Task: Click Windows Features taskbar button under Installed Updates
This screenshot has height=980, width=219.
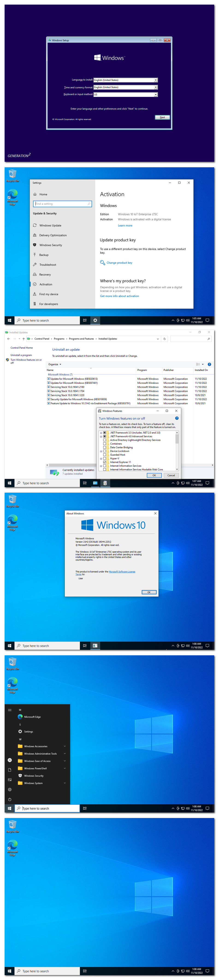Action: [x=105, y=483]
